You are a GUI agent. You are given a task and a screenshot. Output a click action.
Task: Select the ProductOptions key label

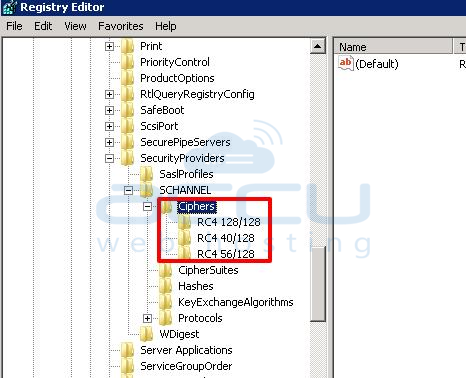tap(177, 78)
